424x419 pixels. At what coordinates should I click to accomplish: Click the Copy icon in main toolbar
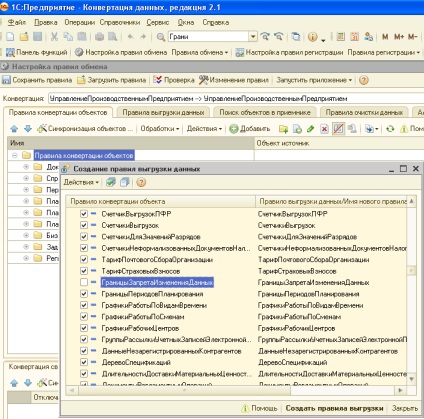[68, 37]
